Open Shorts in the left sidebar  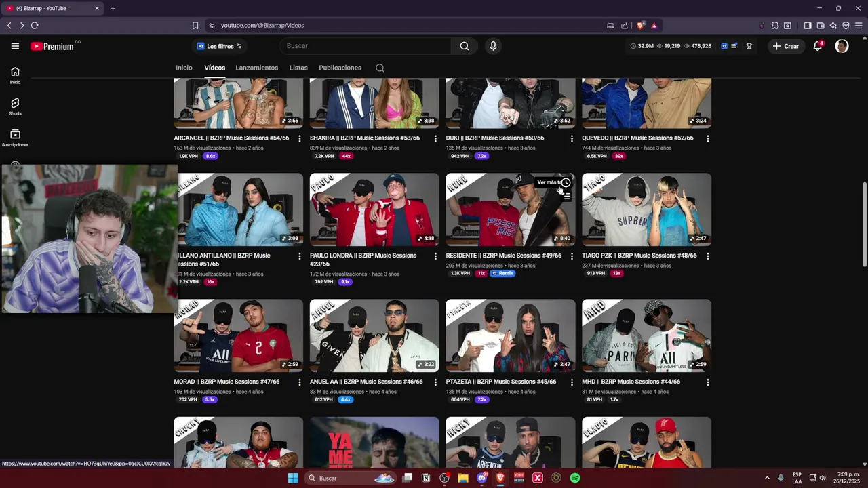click(15, 106)
